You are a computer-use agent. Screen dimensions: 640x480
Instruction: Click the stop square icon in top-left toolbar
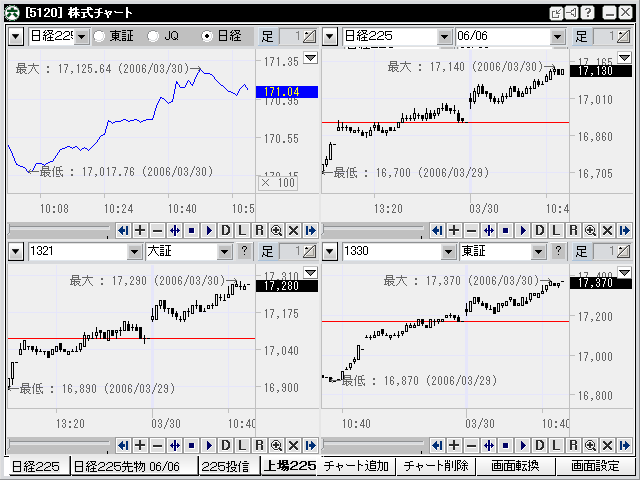pyautogui.click(x=191, y=231)
